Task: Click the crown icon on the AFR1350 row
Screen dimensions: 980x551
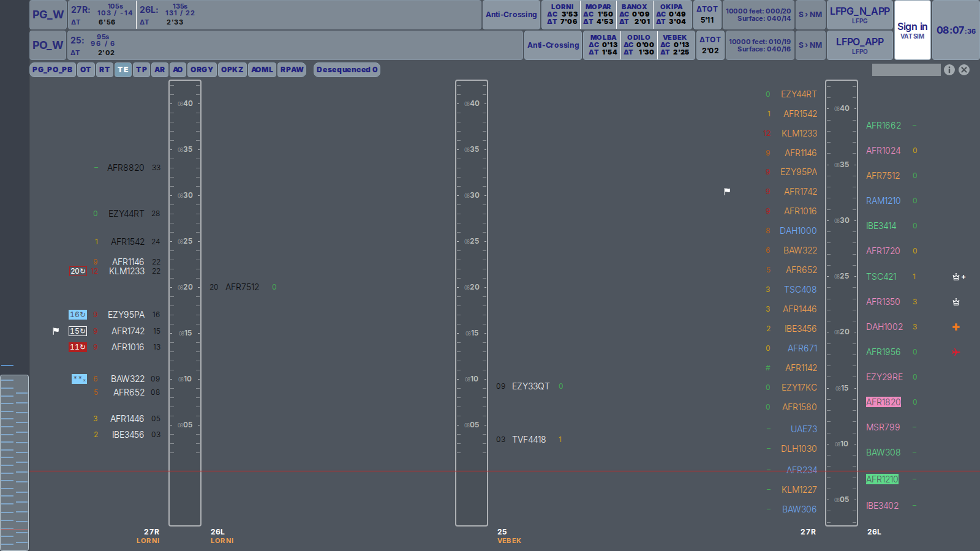Action: (x=956, y=302)
